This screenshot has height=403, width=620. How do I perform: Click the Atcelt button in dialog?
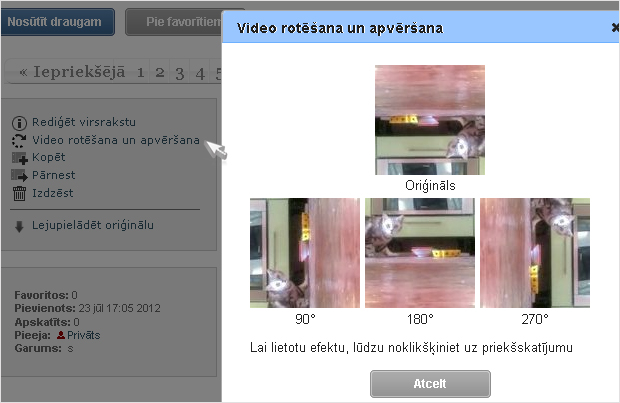pyautogui.click(x=430, y=384)
